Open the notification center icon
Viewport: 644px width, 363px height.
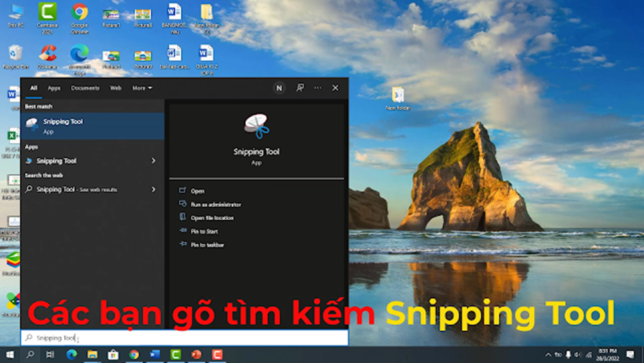[x=630, y=354]
